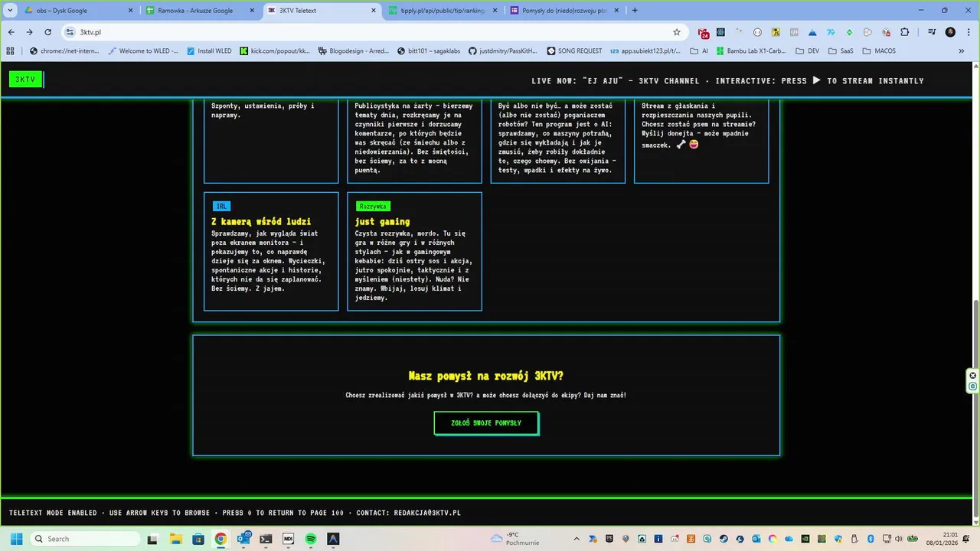Open the React DevTools extension
The height and width of the screenshot is (551, 980).
[720, 32]
